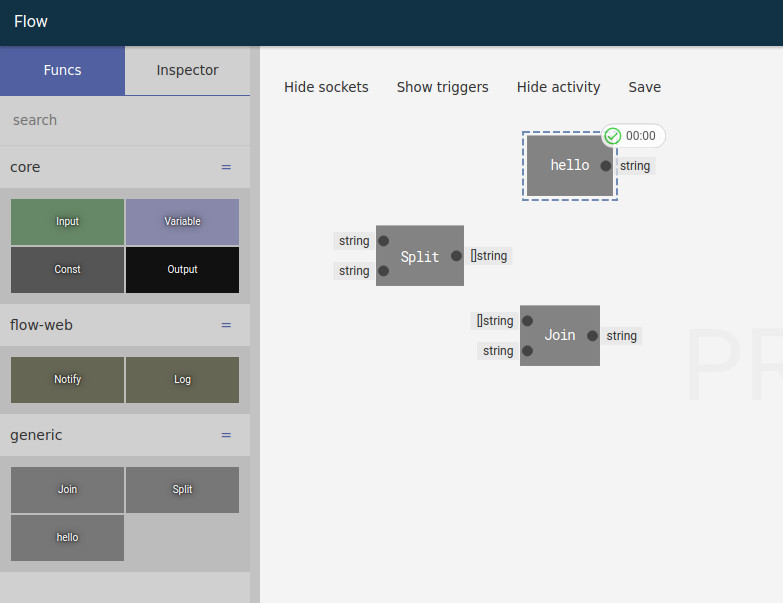
Task: Collapse the flow-web section
Action: (226, 325)
